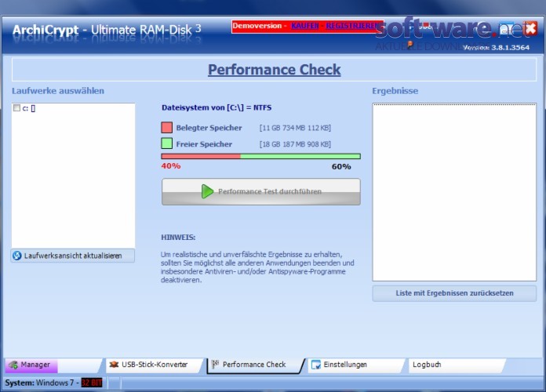Click the red 32 BIT status indicator

(x=92, y=383)
